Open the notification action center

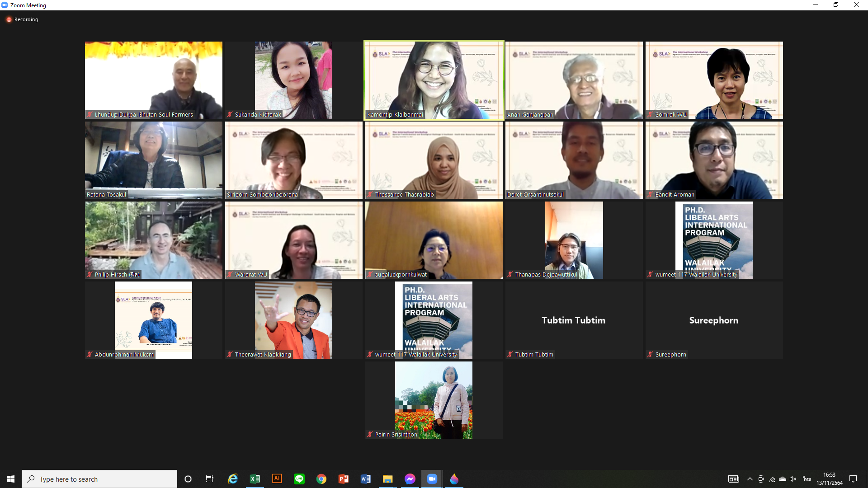pyautogui.click(x=853, y=479)
